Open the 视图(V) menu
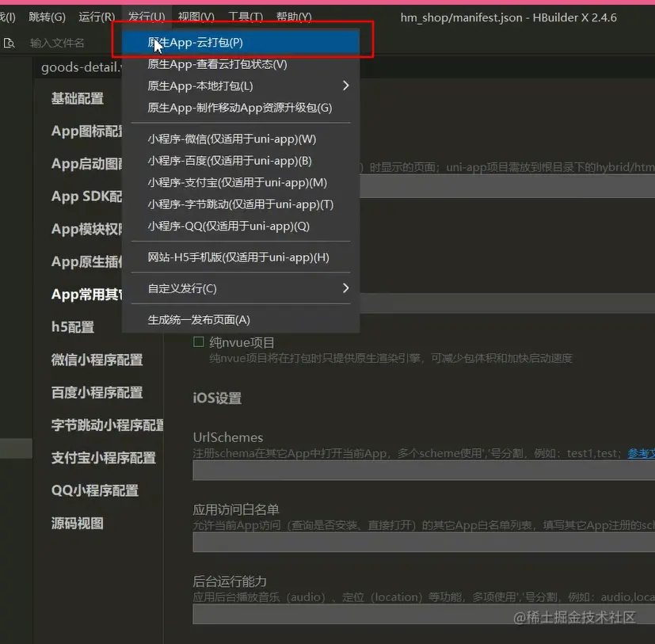The image size is (655, 644). 196,17
